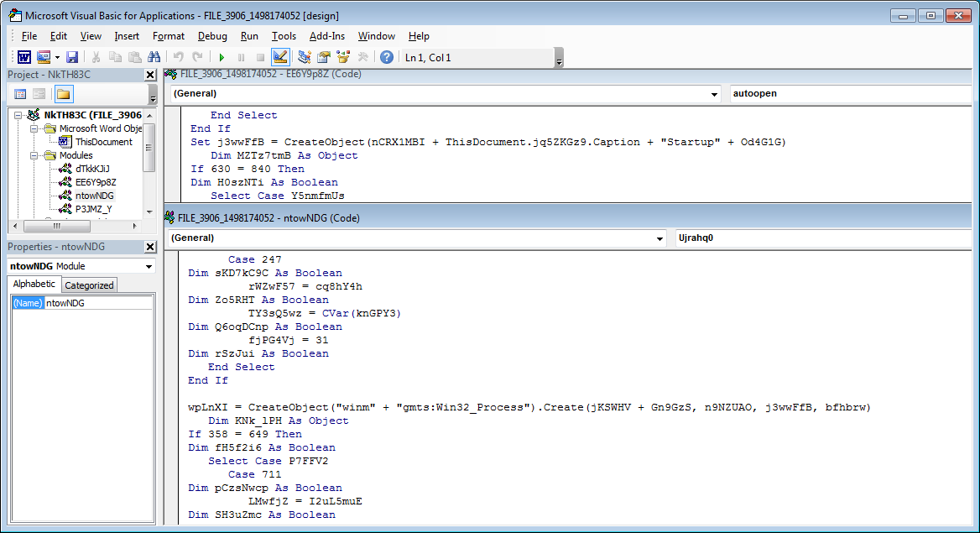Click the View Object icon in Project pane
The width and height of the screenshot is (980, 533).
tap(39, 94)
